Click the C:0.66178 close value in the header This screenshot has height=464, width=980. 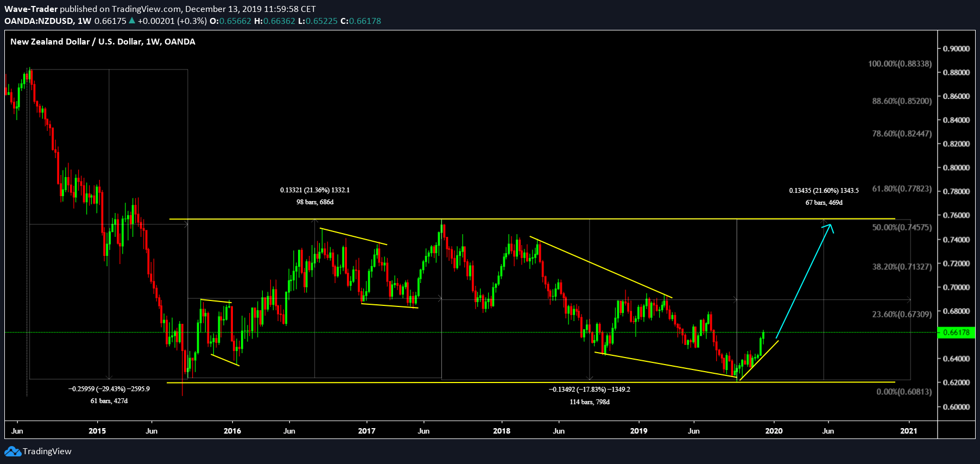coord(361,21)
